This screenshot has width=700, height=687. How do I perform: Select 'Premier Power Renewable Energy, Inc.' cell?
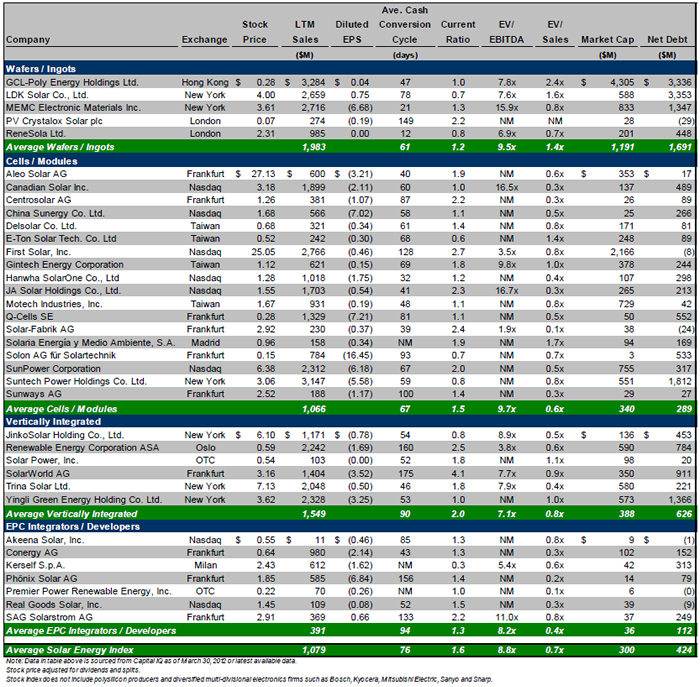click(x=88, y=591)
